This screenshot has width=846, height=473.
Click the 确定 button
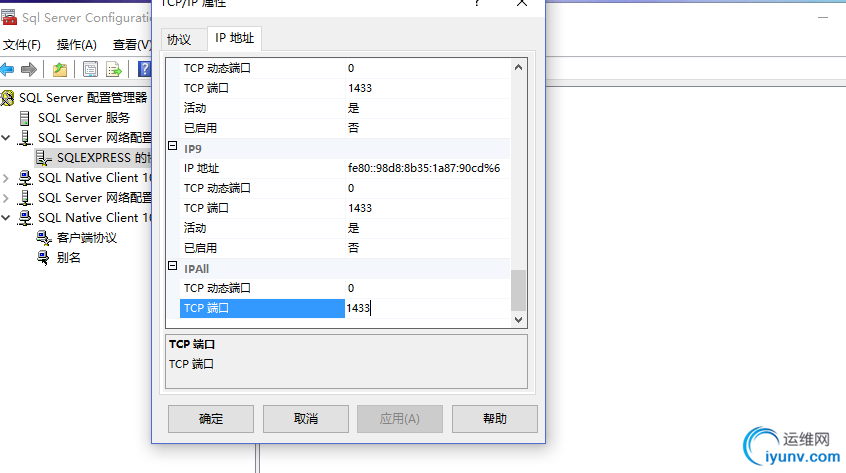[211, 419]
